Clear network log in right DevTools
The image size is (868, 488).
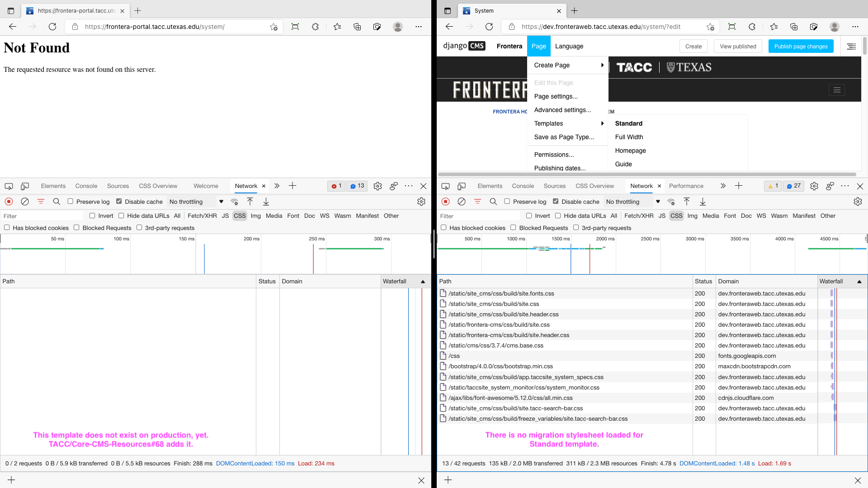pyautogui.click(x=461, y=202)
